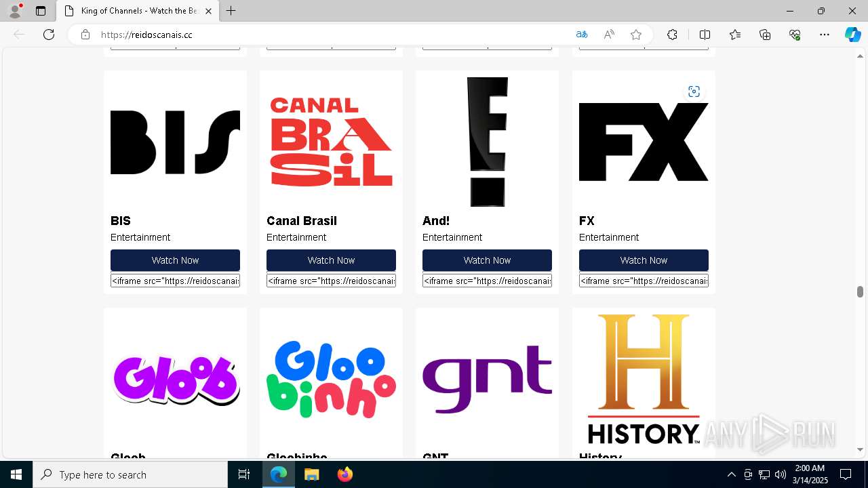Click the GNT channel logo

[487, 380]
